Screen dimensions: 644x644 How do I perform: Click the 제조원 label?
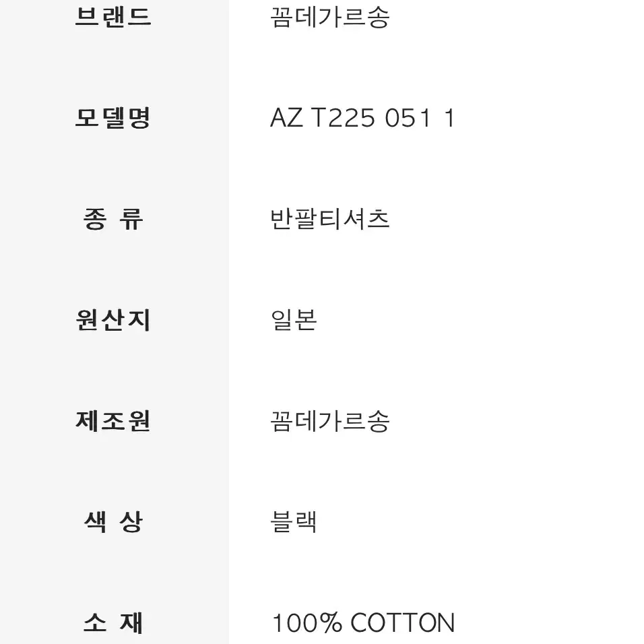113,421
